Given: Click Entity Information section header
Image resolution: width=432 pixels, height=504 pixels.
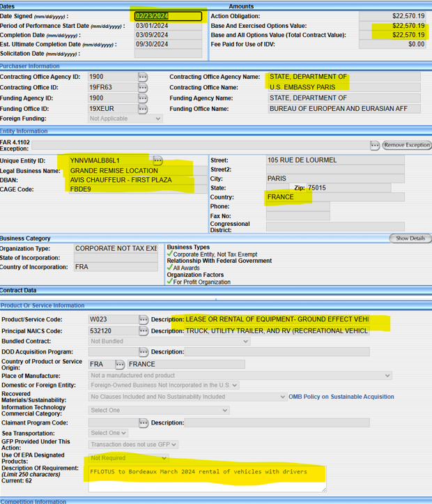Looking at the screenshot, I should click(24, 131).
